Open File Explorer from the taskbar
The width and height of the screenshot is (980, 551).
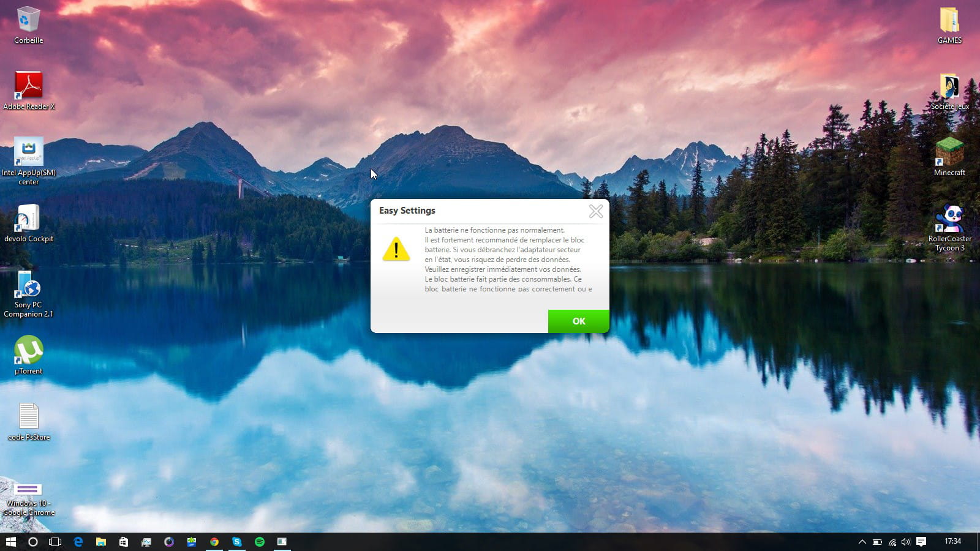[x=101, y=542]
